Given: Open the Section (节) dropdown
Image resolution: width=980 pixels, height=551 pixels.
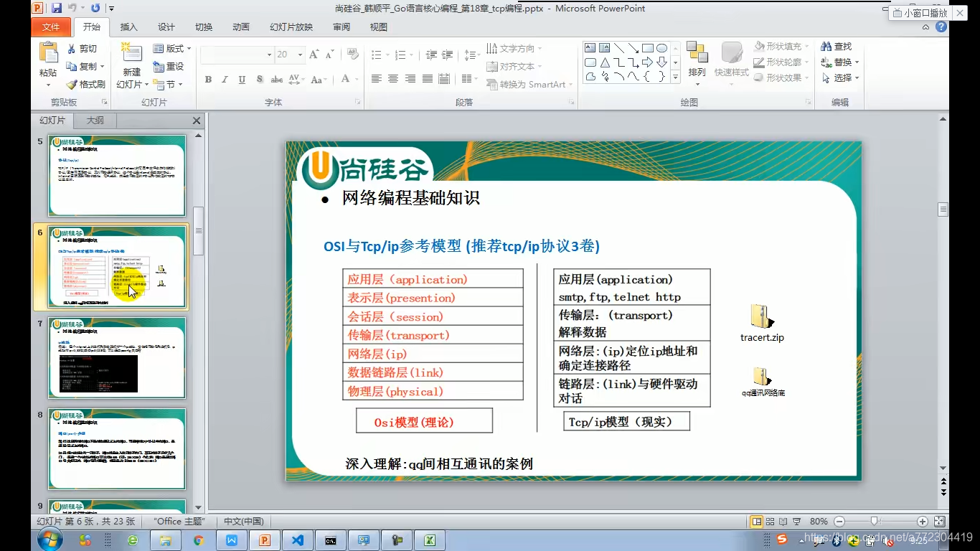Looking at the screenshot, I should pyautogui.click(x=169, y=84).
